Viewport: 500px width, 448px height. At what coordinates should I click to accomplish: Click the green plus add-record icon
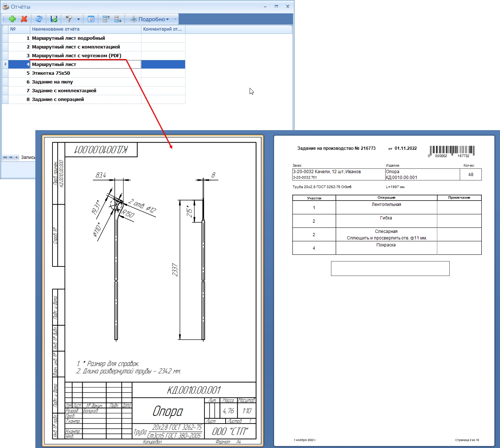[12, 19]
